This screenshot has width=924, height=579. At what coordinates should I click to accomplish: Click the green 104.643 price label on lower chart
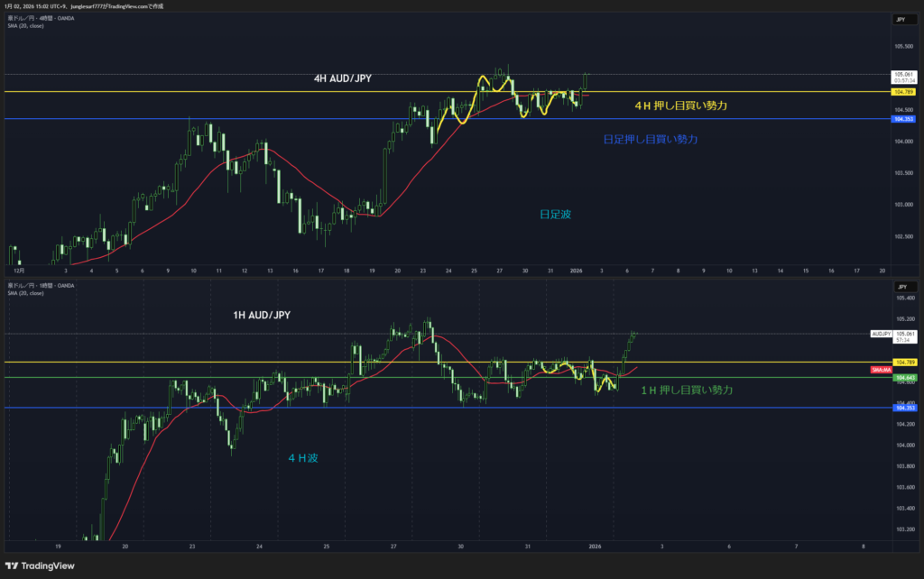[902, 377]
